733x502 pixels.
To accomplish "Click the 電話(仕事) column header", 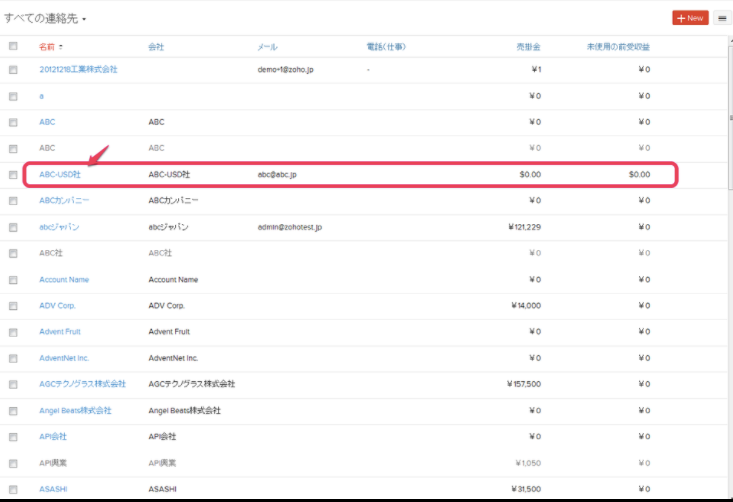I will click(386, 47).
